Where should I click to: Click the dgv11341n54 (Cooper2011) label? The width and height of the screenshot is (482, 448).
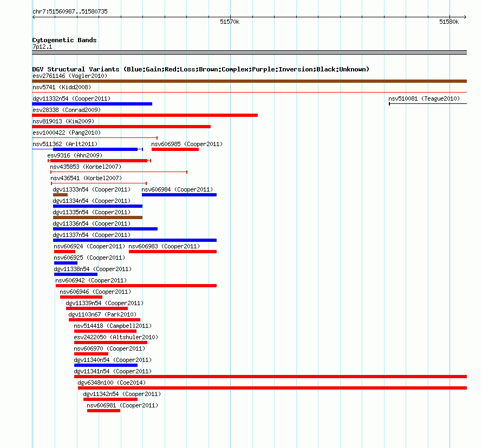coord(113,371)
